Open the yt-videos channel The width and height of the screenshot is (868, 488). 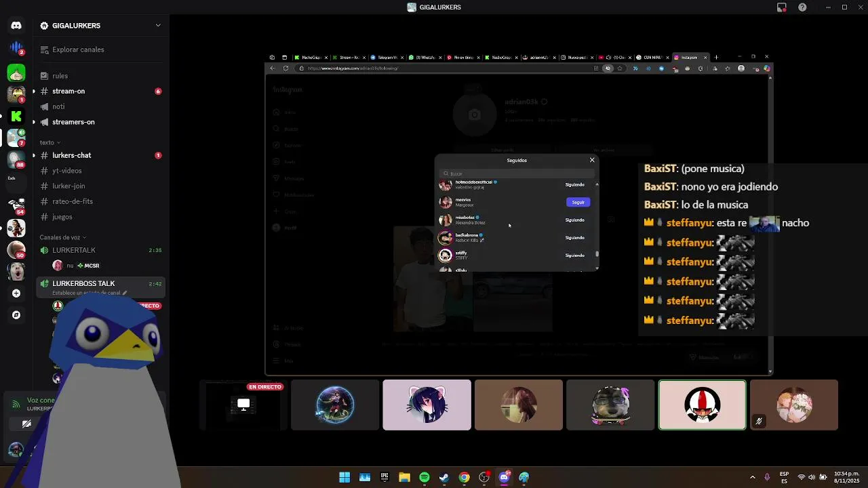click(100, 171)
